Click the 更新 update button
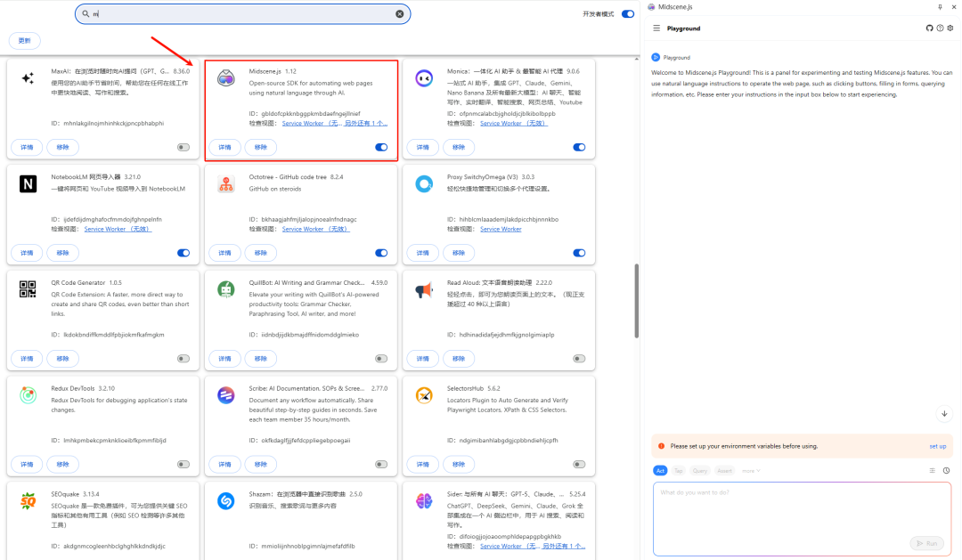Screen dimensions: 962x560 tap(25, 40)
